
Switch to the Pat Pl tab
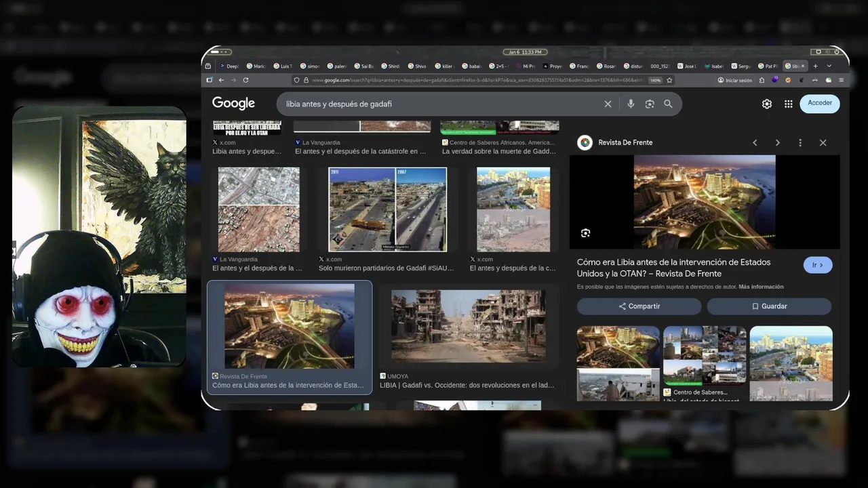pos(769,66)
